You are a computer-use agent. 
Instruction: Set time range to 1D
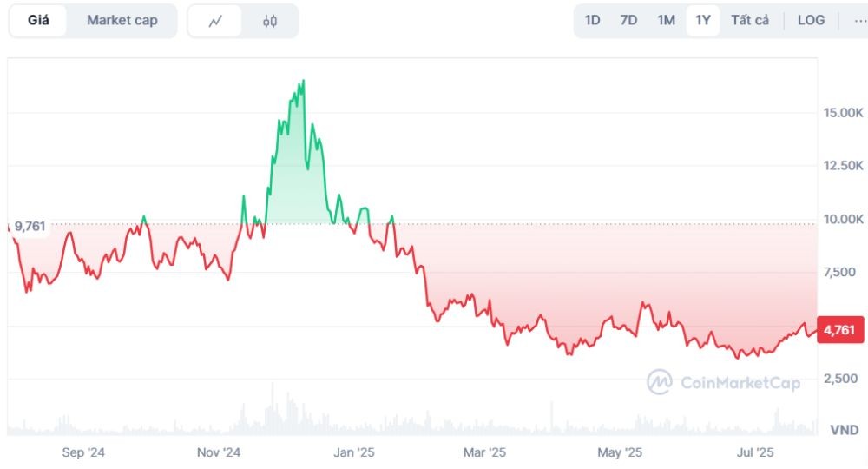pyautogui.click(x=592, y=20)
